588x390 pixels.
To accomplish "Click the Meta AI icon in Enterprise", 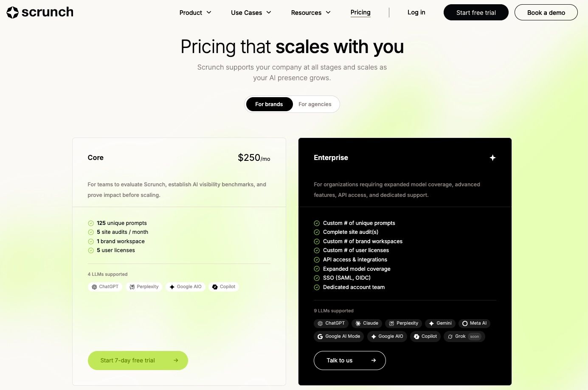I will [x=465, y=323].
